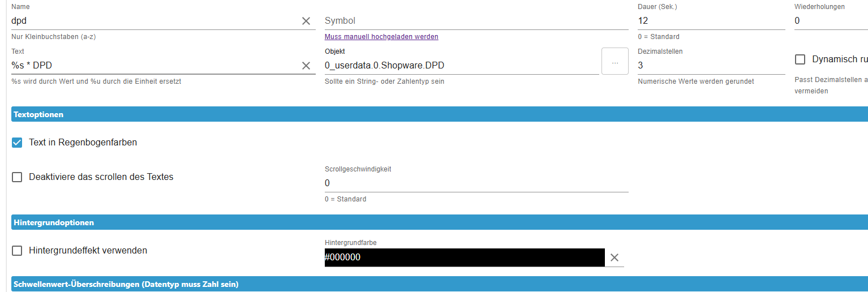
Task: Edit the Text field with %s * DPD
Action: click(x=153, y=66)
